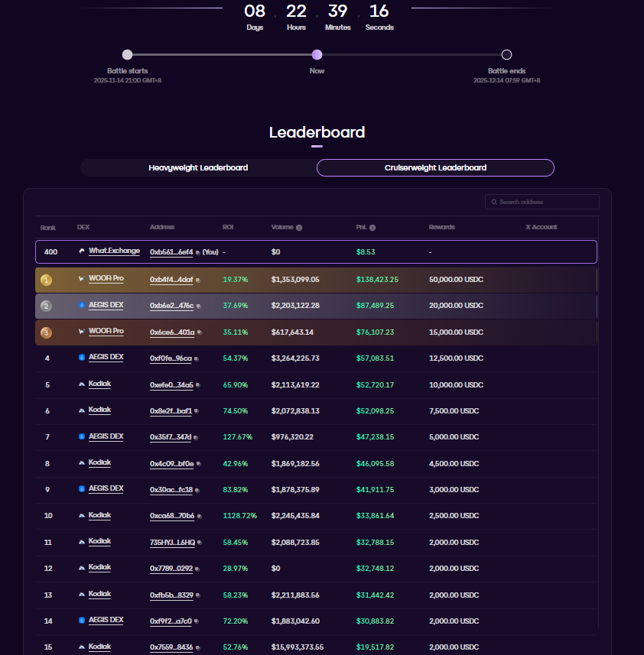Copy the address 0xb6e2...476c
Image resolution: width=644 pixels, height=655 pixels.
199,306
